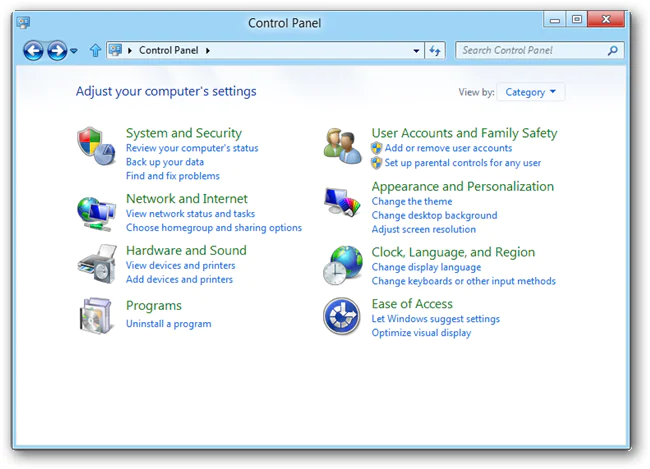The width and height of the screenshot is (650, 469).
Task: Click the UAC shield beside parental controls link
Action: [376, 163]
